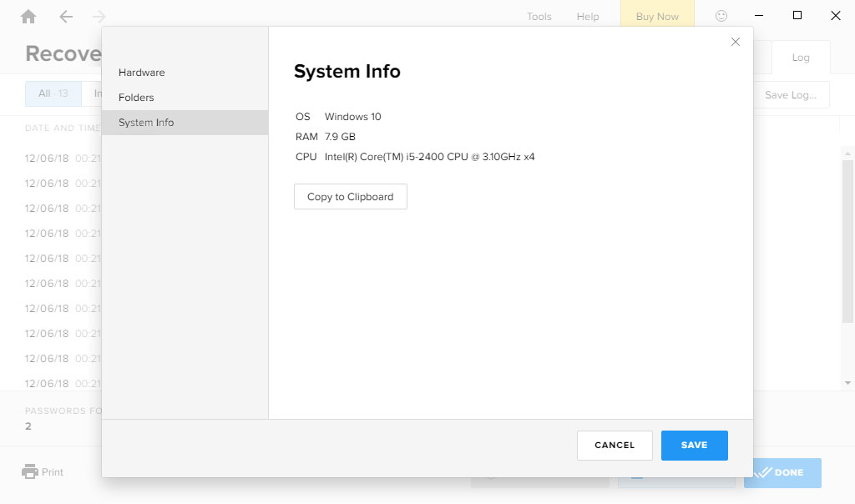Switch to the Folders section
Image resolution: width=855 pixels, height=504 pixels.
136,98
